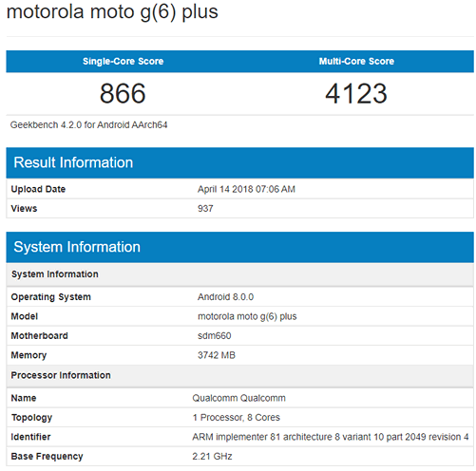Select the 'Model' row label

[x=25, y=316]
